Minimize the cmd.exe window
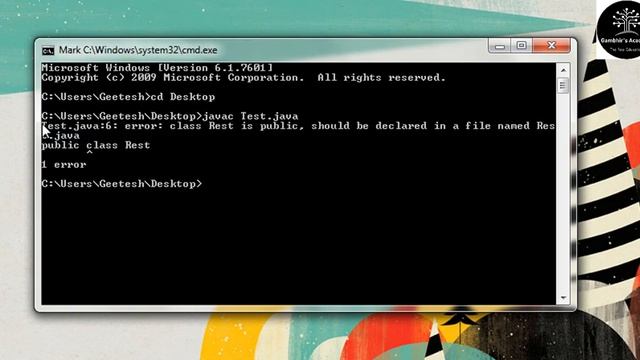The image size is (640, 360). coord(500,46)
